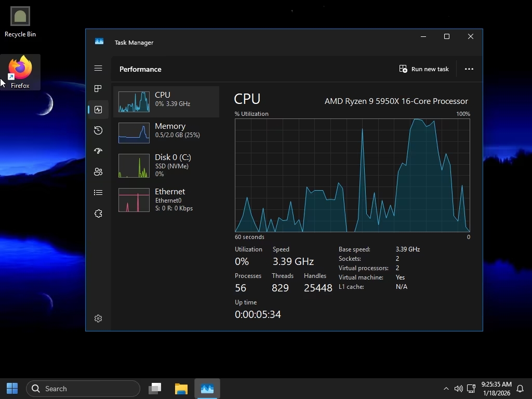Open the three-dots more options menu
The height and width of the screenshot is (399, 532).
(x=469, y=69)
